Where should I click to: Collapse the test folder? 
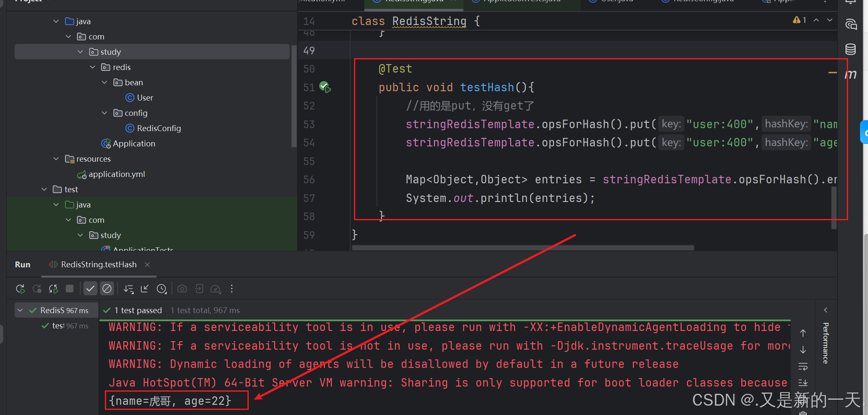[x=44, y=189]
